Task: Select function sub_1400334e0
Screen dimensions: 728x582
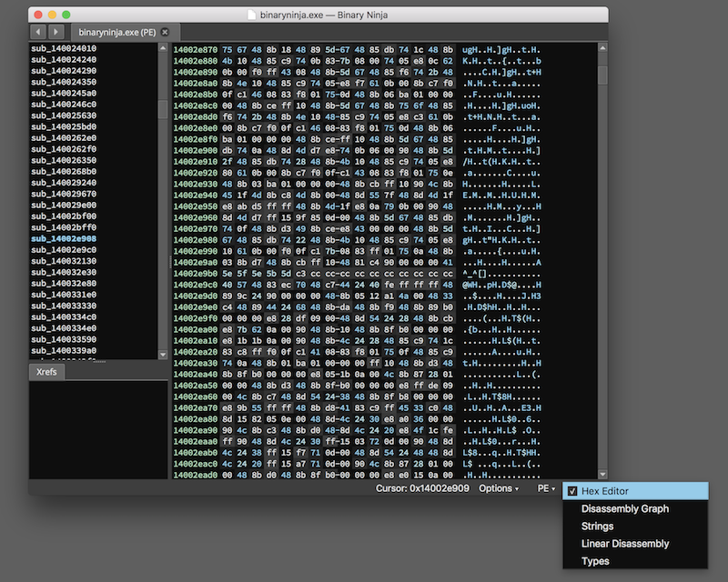Action: click(x=64, y=328)
